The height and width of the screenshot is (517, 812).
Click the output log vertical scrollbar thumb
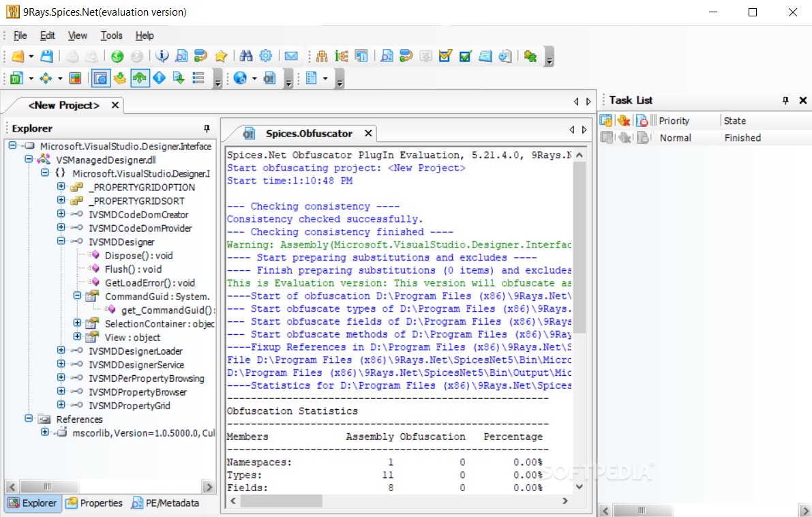(579, 248)
